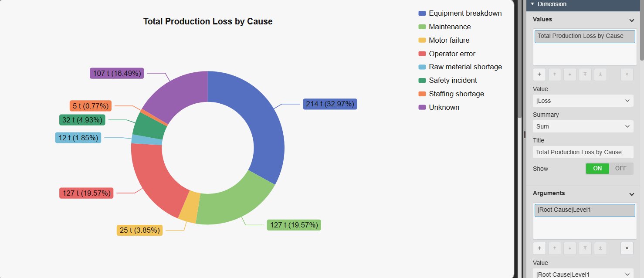This screenshot has width=644, height=278.
Task: Toggle Equipment breakdown legend swatch
Action: click(x=422, y=14)
